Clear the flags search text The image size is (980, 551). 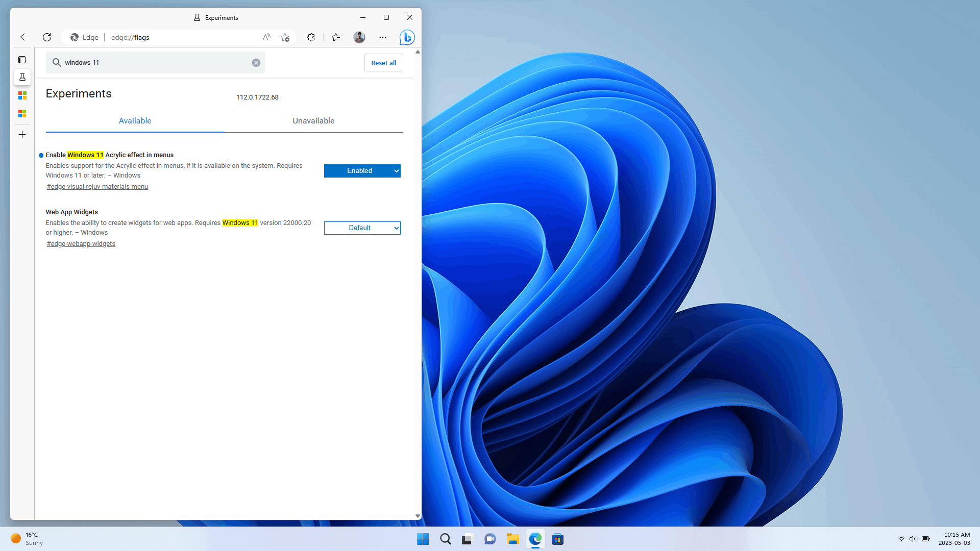point(256,63)
